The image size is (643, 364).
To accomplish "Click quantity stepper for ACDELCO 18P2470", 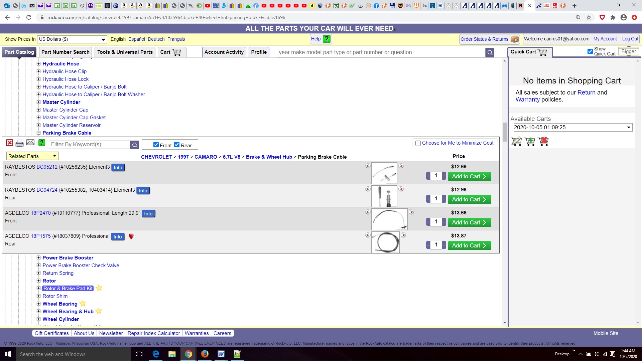I will (x=436, y=222).
